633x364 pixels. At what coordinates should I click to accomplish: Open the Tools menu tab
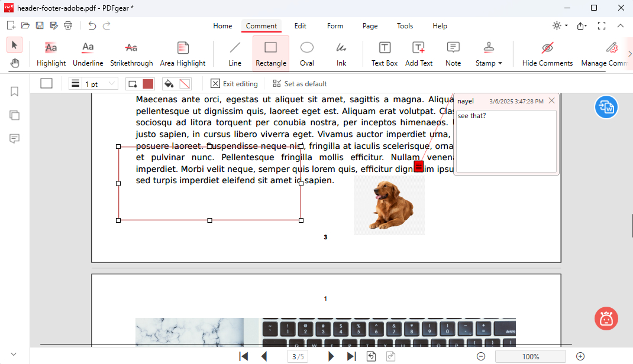pos(405,25)
